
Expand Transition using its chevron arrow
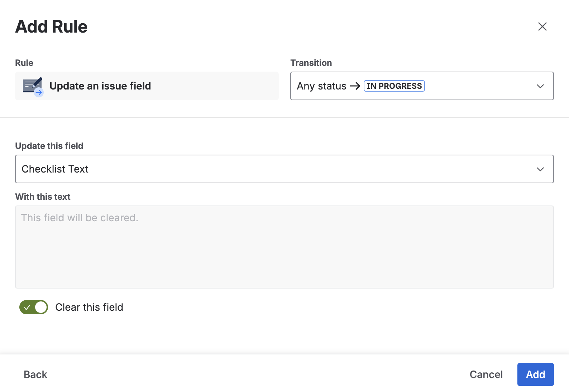[x=540, y=86]
